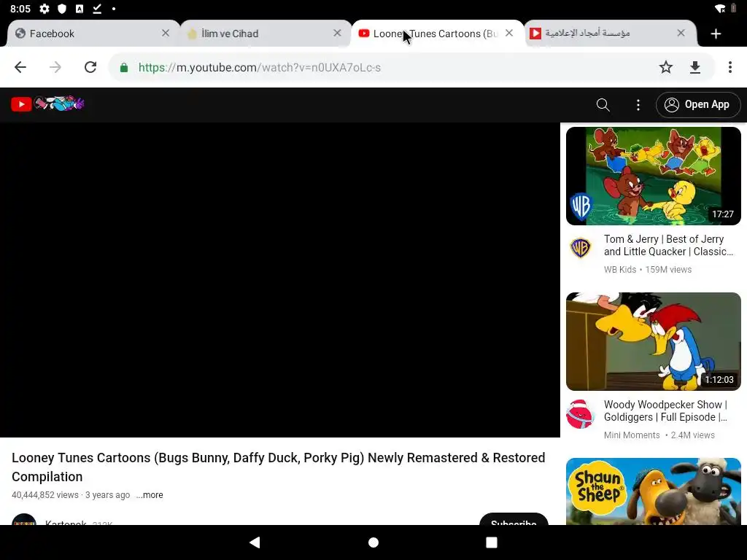Click settings gear in status bar
Viewport: 747px width, 560px height.
44,9
